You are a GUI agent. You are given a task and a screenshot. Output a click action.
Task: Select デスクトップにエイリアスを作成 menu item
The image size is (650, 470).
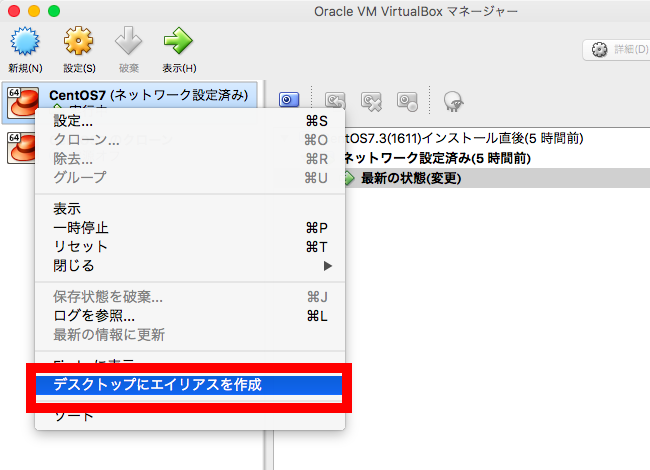point(189,385)
